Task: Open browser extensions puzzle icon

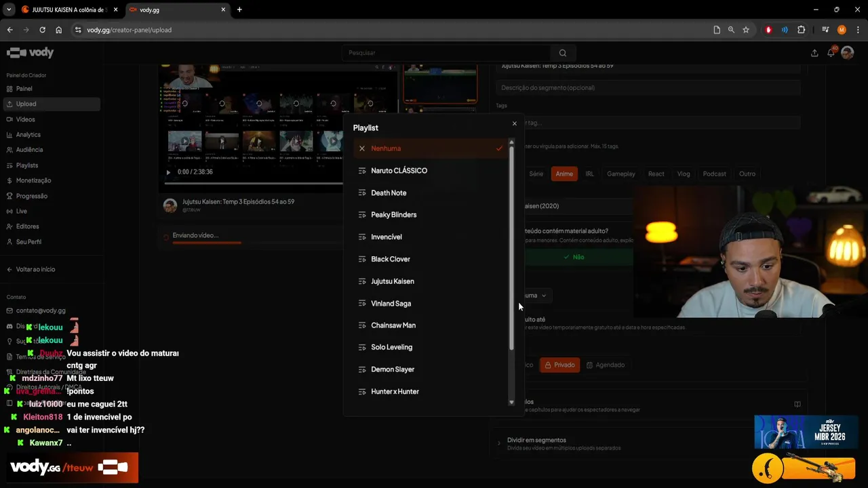Action: click(801, 30)
